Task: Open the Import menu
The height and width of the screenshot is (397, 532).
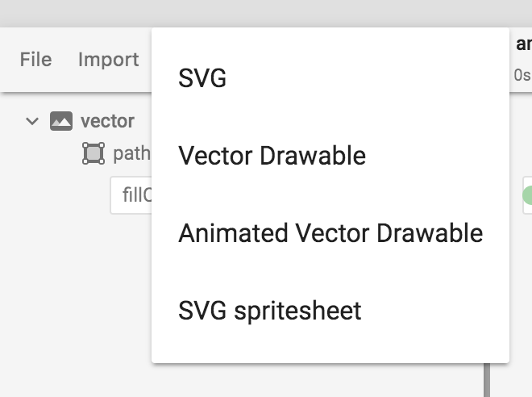Action: tap(108, 60)
